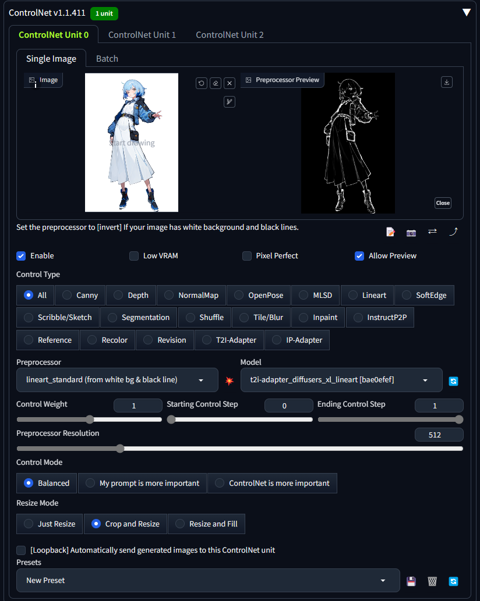Refresh the model list

click(x=453, y=381)
